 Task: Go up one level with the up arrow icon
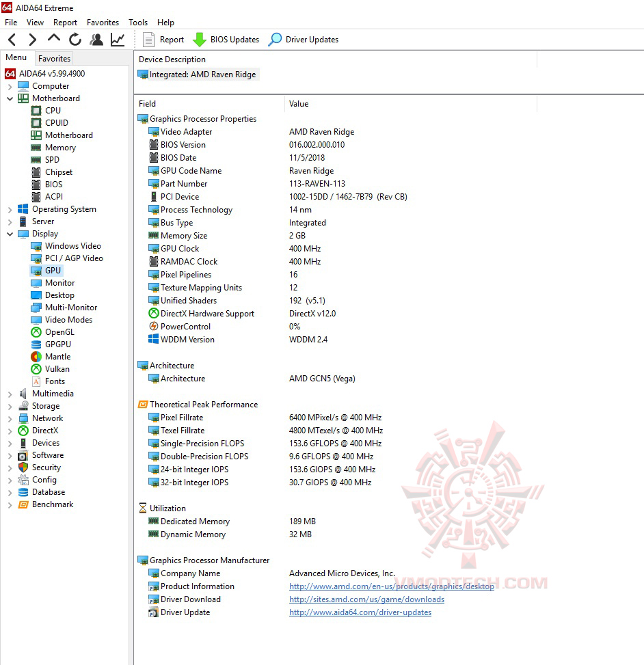54,38
